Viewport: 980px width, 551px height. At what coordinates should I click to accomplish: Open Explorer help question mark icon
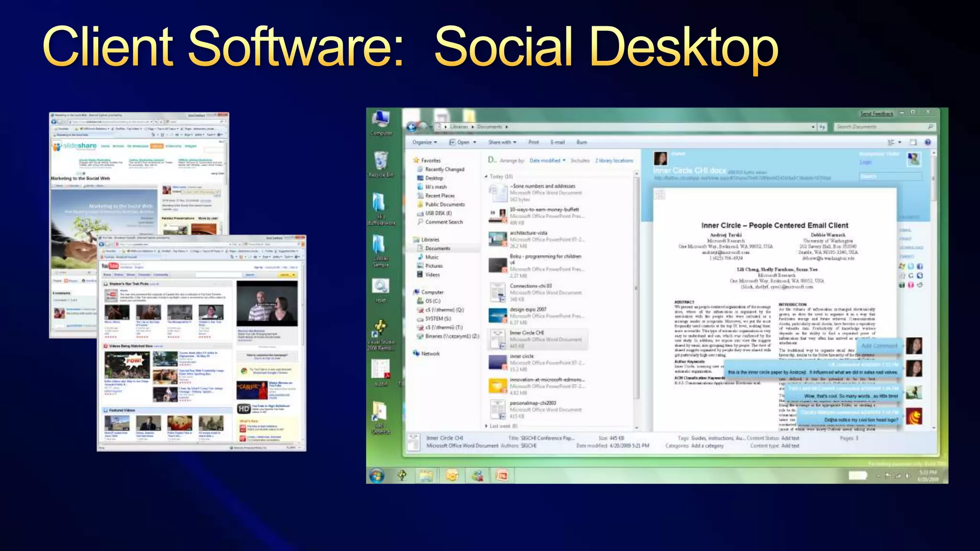coord(928,143)
